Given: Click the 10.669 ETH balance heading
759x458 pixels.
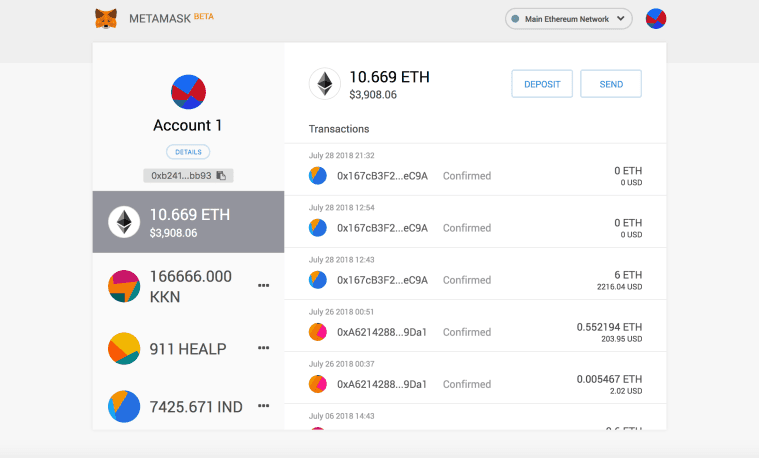Looking at the screenshot, I should (x=389, y=77).
